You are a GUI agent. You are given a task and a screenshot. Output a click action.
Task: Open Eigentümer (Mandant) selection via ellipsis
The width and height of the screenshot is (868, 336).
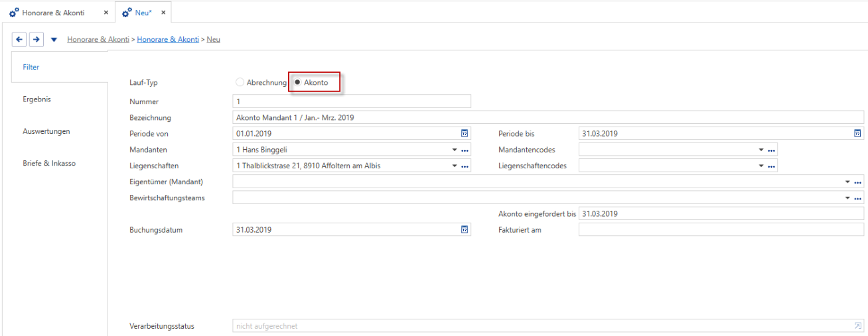pos(858,182)
